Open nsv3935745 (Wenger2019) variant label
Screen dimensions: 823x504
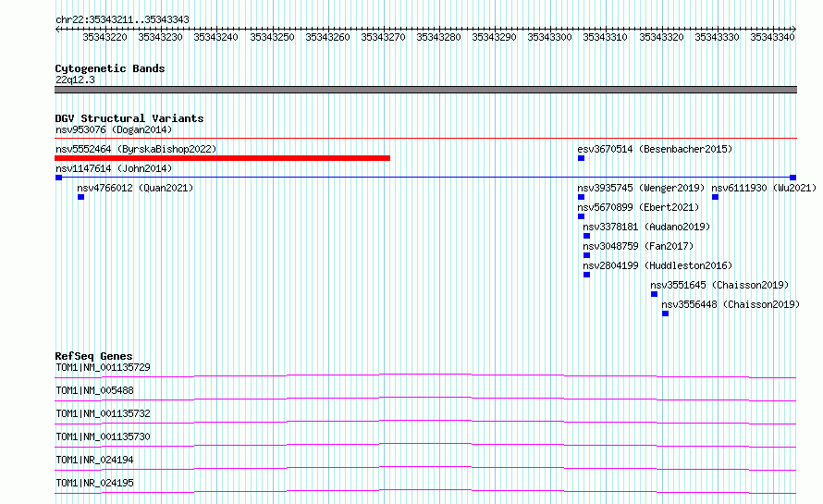tap(641, 188)
